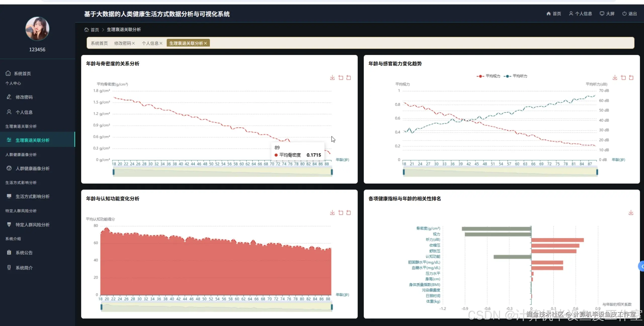Click the blue side panel arrow
644x326 pixels.
pos(642,266)
